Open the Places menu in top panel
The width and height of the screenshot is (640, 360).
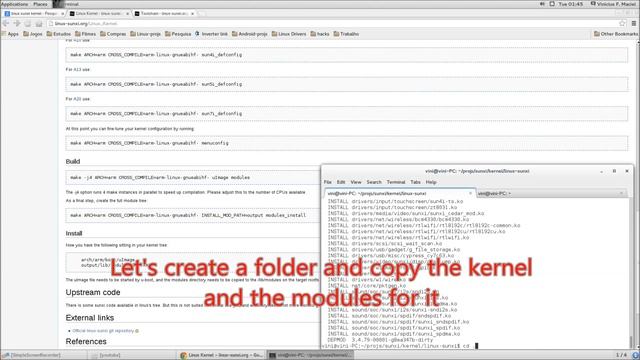point(40,4)
